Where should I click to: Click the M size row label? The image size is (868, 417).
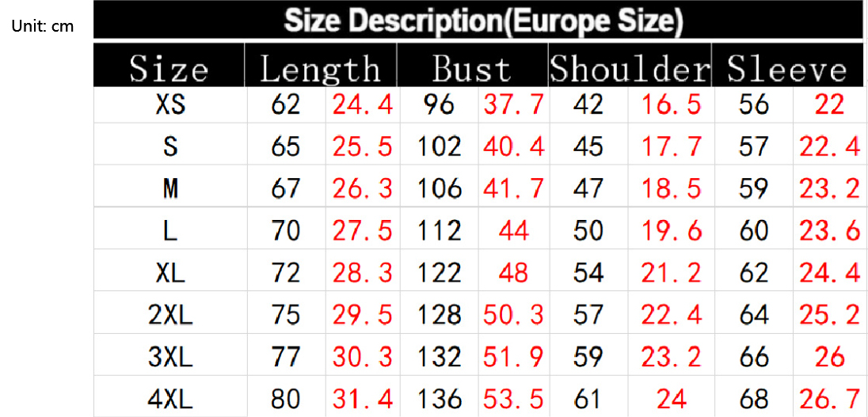coord(170,188)
